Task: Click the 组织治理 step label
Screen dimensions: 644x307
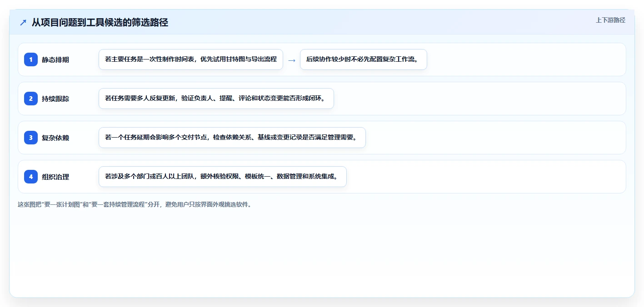Action: (55, 177)
